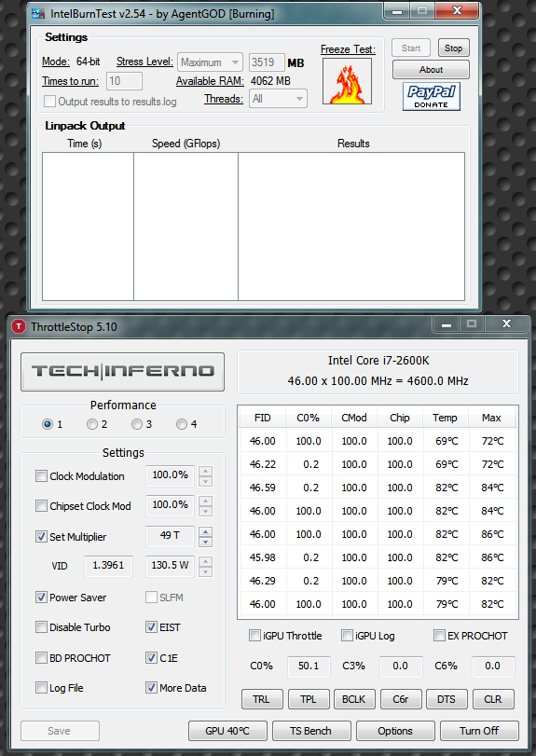Open the TRL turbo ratio limits
Viewport: 536px width, 756px height.
tap(262, 699)
